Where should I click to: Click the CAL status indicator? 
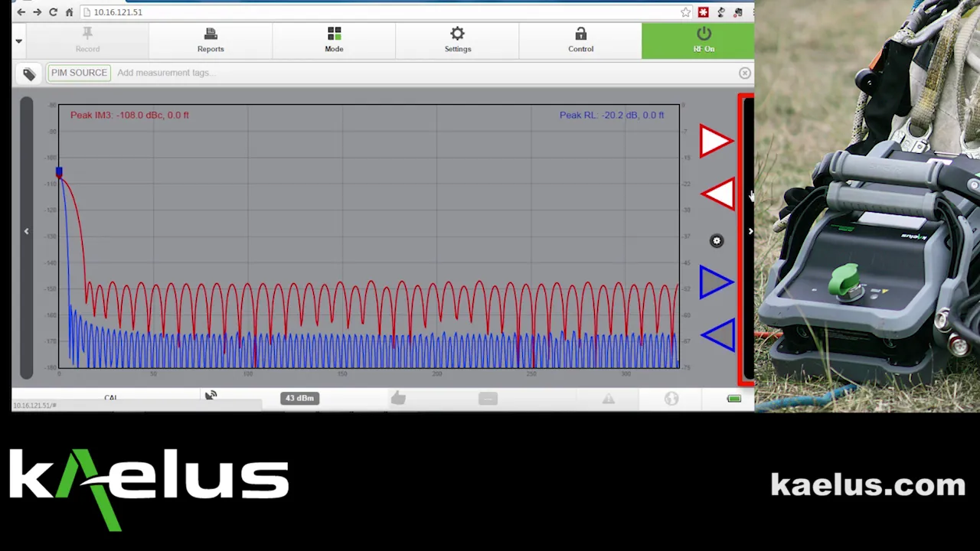click(111, 398)
